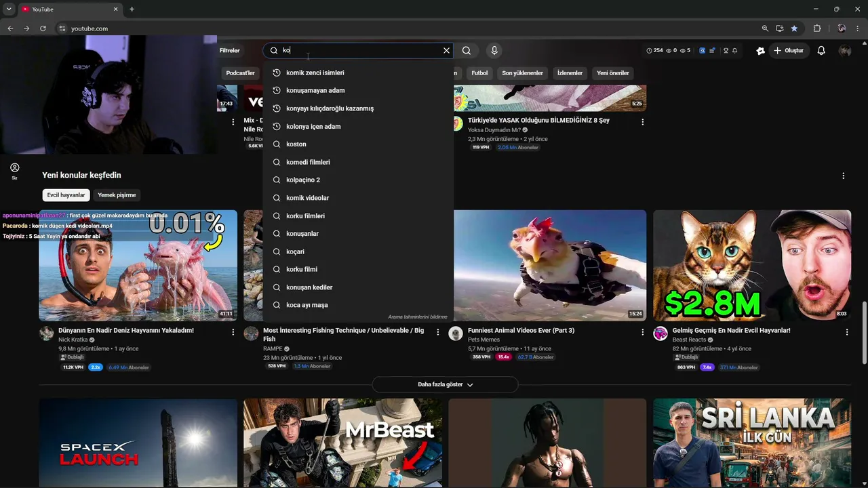Open the $2.8M cat video thumbnail
868x488 pixels.
coord(752,265)
